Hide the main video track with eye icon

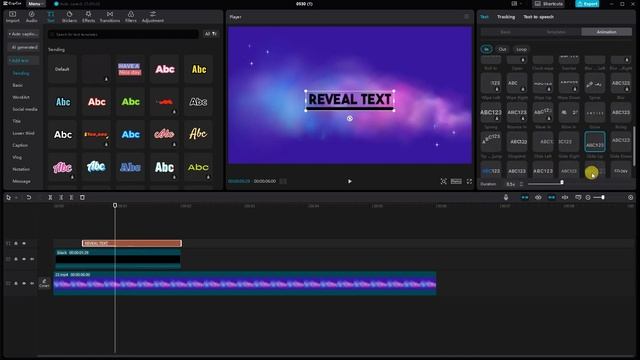click(24, 283)
